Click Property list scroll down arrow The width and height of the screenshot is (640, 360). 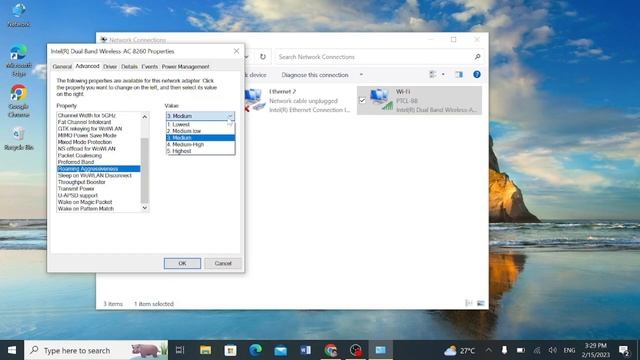click(144, 208)
